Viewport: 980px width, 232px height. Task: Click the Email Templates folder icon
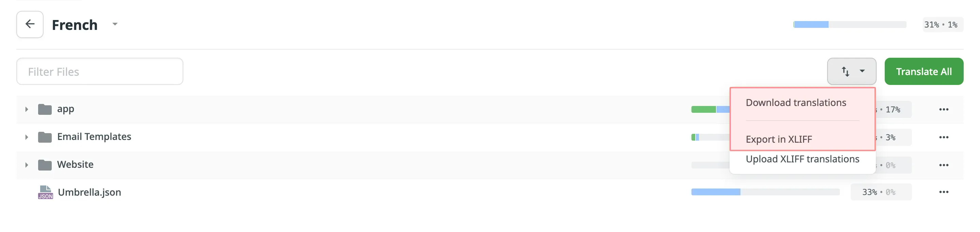pos(45,137)
